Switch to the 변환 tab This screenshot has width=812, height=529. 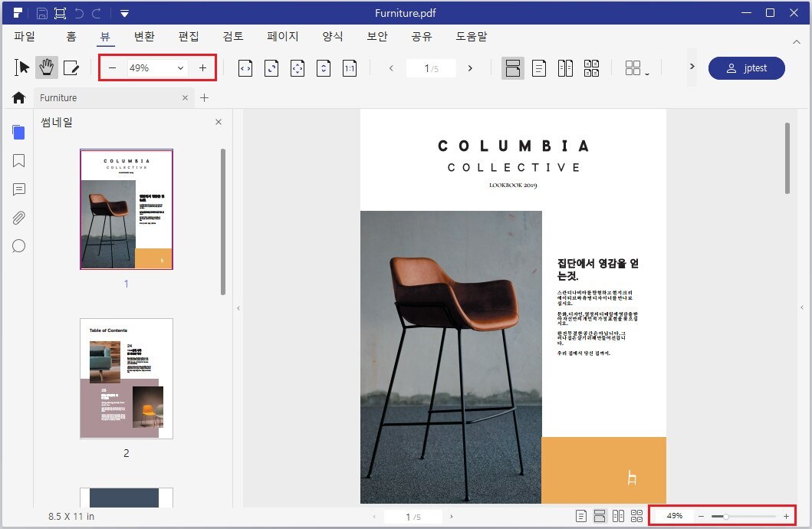[144, 36]
